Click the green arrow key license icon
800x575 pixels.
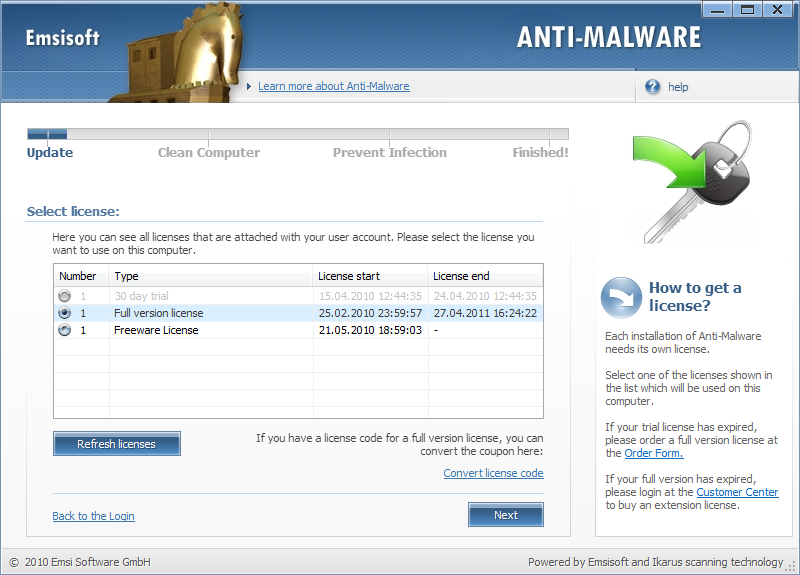point(691,180)
